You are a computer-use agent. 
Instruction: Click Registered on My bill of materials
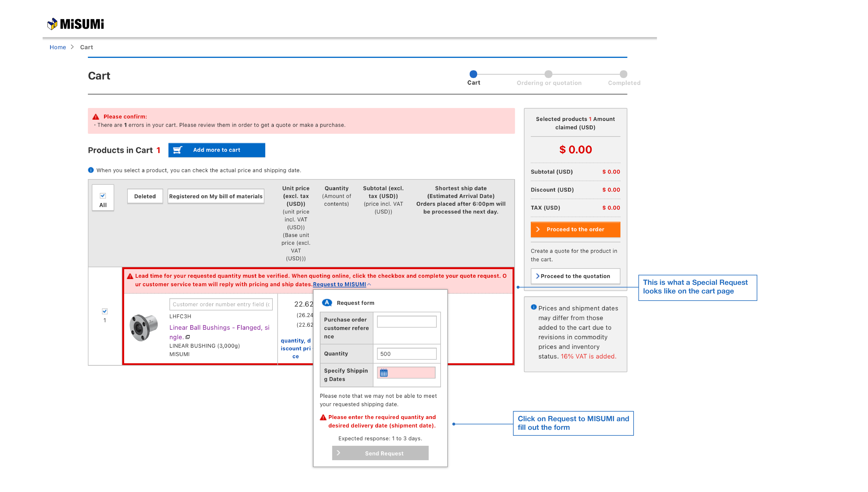point(216,196)
